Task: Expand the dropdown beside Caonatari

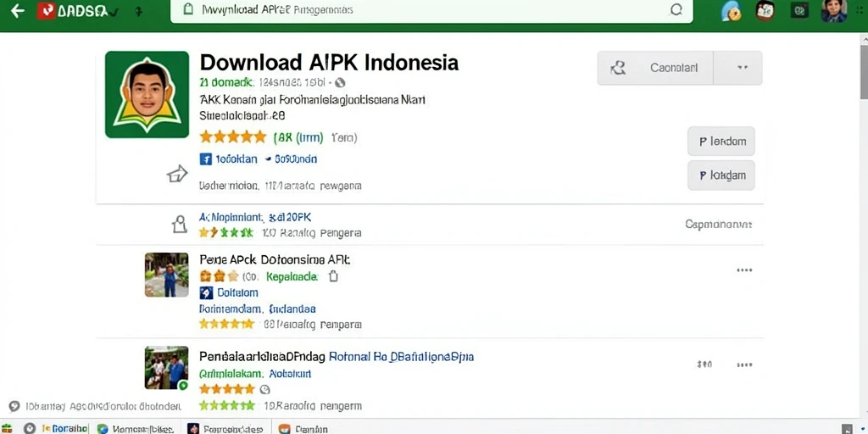Action: pyautogui.click(x=738, y=68)
